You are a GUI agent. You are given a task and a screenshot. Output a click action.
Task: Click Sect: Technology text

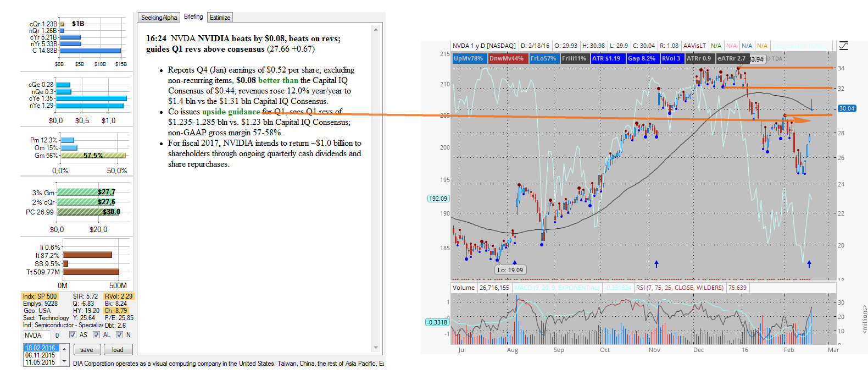pyautogui.click(x=46, y=318)
